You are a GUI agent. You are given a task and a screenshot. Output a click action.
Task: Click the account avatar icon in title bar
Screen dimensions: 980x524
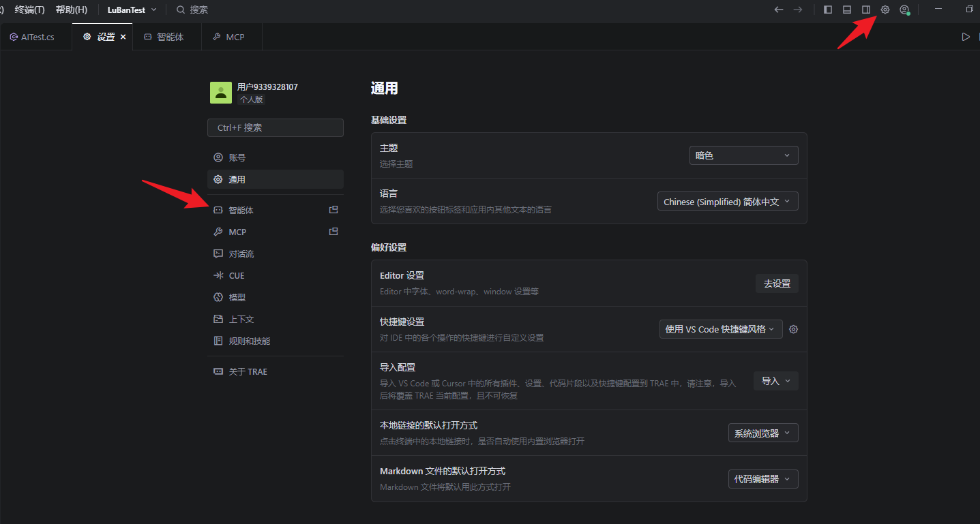coord(904,10)
